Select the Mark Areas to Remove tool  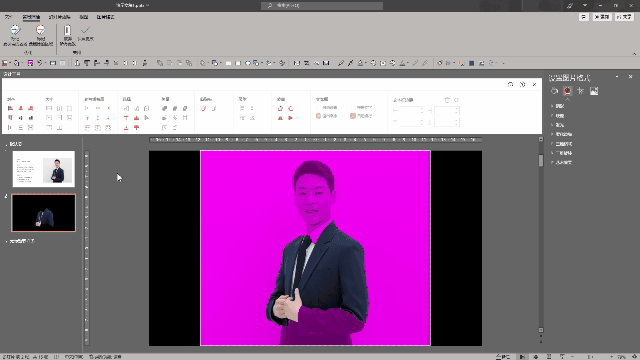click(40, 35)
